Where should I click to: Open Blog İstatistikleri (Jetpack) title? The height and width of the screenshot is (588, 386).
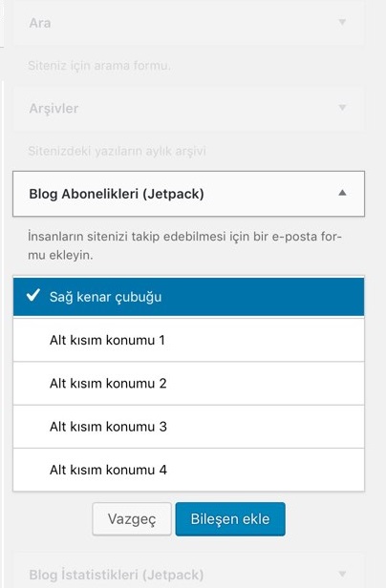[117, 575]
